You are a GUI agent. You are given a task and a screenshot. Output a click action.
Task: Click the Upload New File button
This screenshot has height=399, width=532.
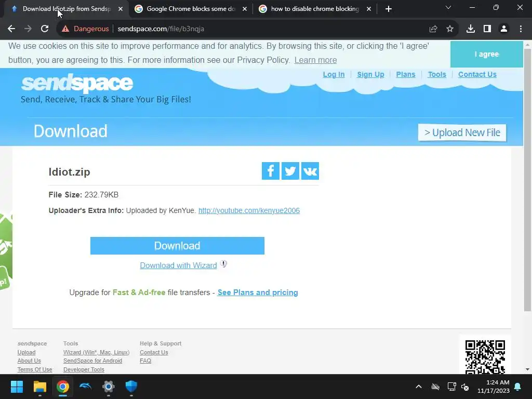(x=462, y=132)
